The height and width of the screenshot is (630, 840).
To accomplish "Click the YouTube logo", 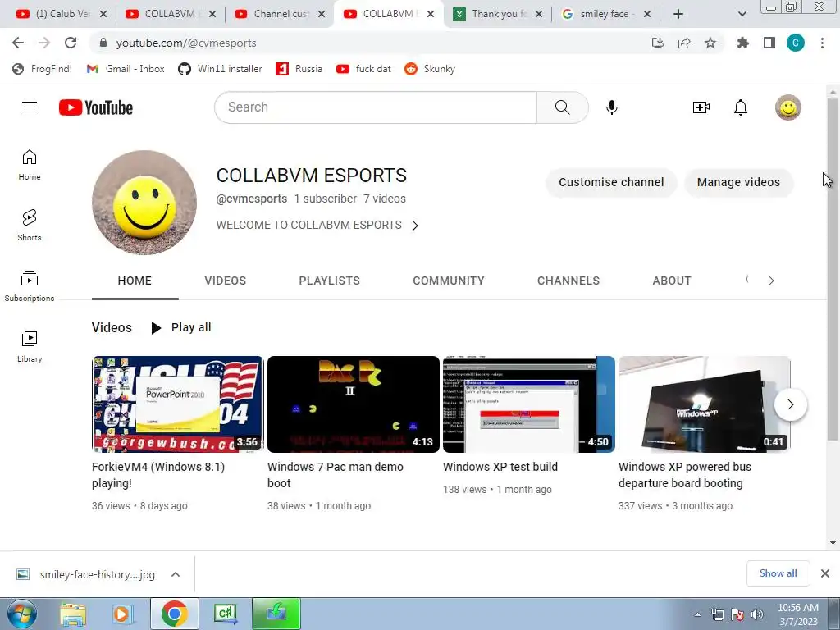I will pyautogui.click(x=96, y=107).
